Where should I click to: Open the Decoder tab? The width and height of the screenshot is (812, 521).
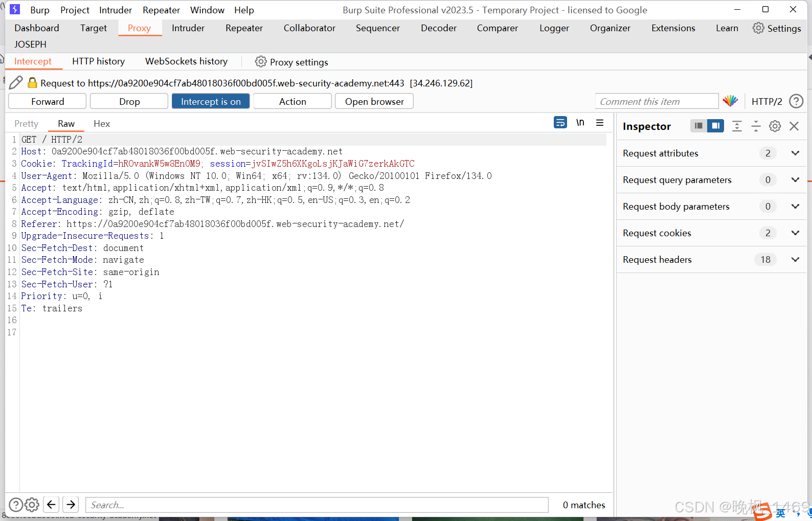439,28
